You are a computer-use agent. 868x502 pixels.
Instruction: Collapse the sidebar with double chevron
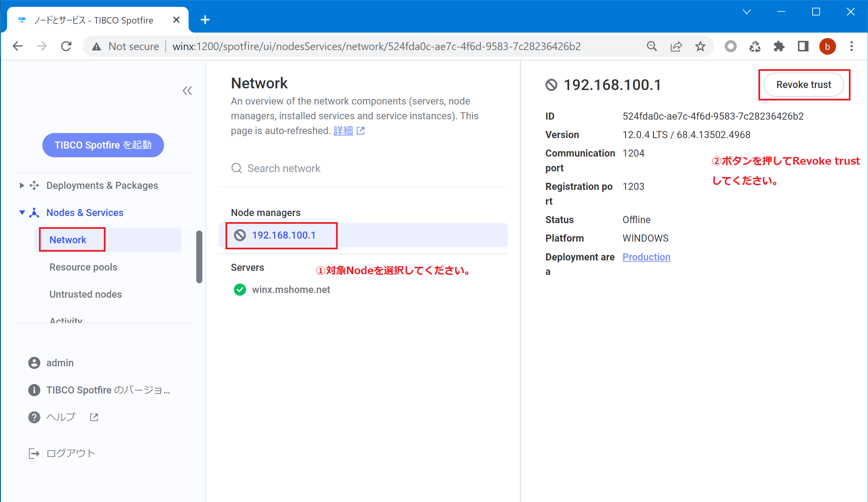pyautogui.click(x=187, y=90)
